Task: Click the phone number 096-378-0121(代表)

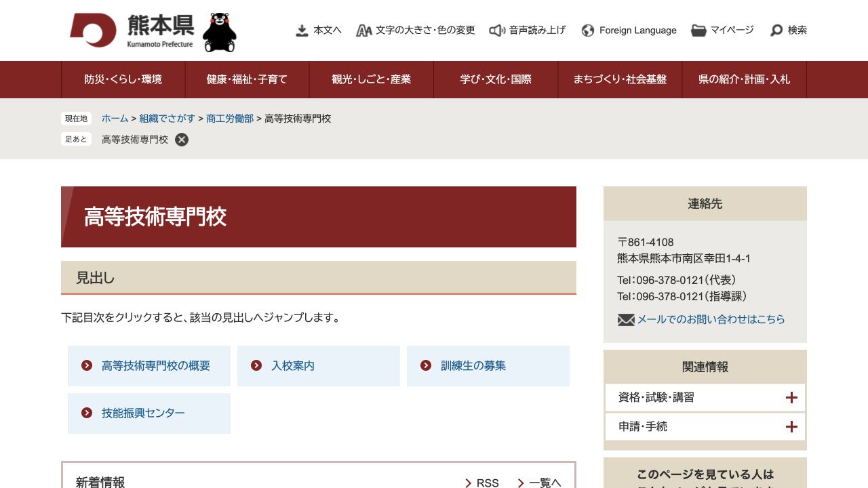Action: click(677, 280)
